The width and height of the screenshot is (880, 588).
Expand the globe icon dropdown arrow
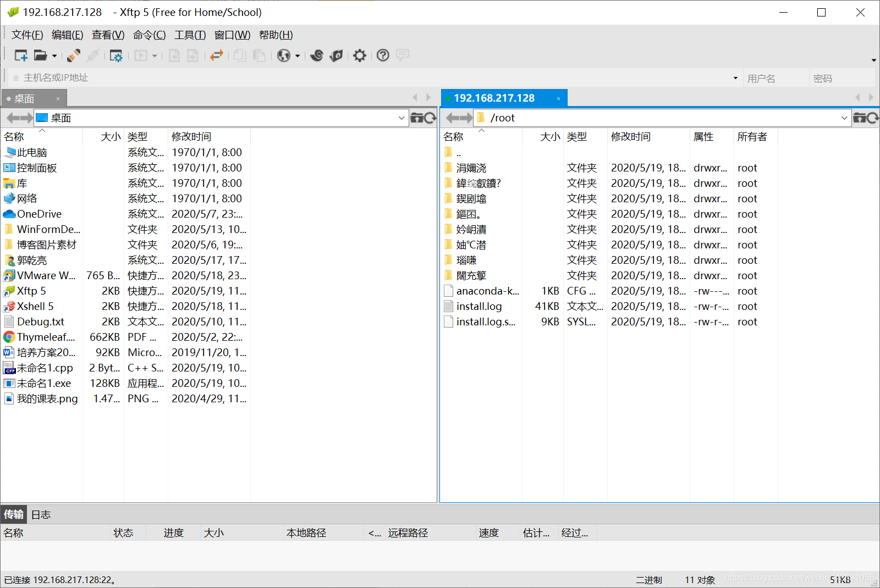[298, 56]
